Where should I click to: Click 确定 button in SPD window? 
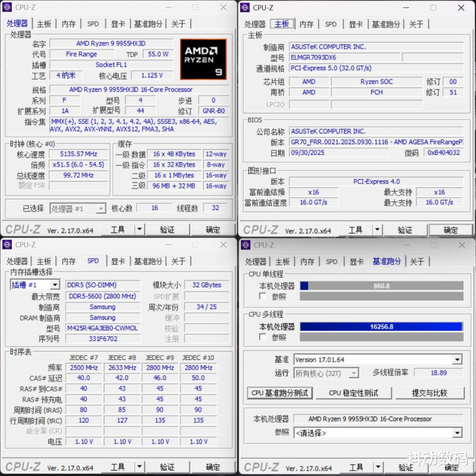coord(213,467)
